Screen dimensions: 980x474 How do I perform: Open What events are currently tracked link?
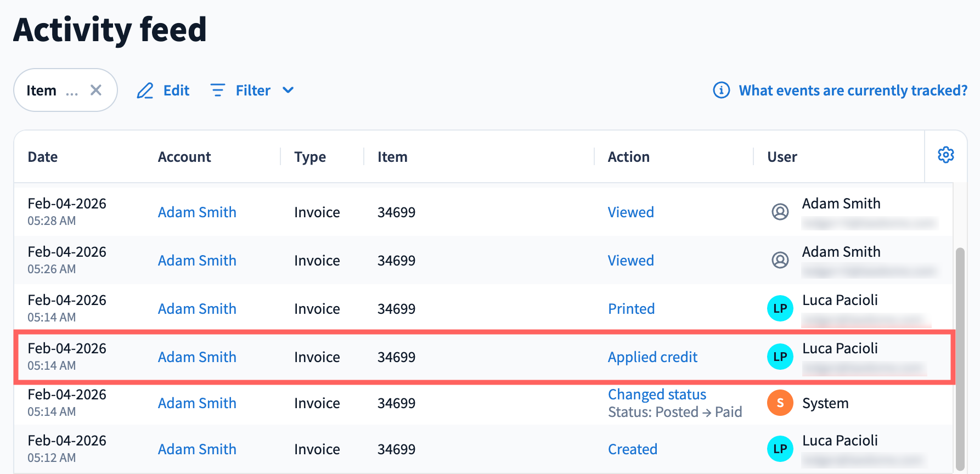(853, 91)
